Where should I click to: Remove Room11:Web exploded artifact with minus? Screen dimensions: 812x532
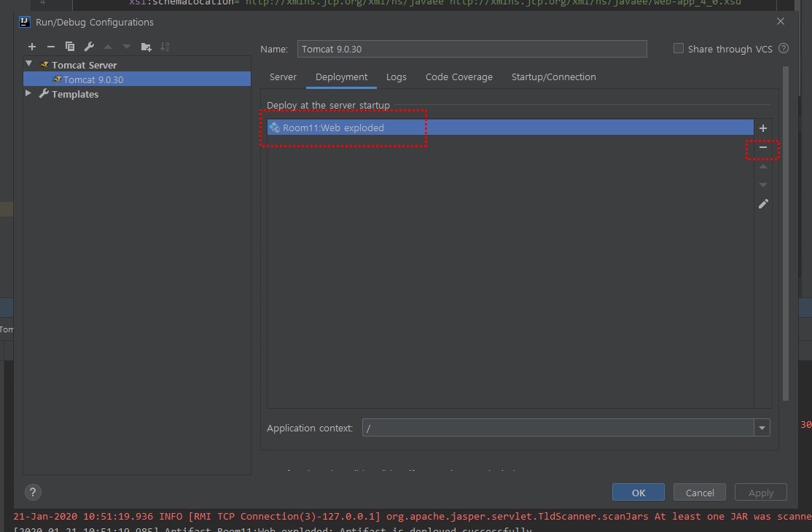coord(763,147)
